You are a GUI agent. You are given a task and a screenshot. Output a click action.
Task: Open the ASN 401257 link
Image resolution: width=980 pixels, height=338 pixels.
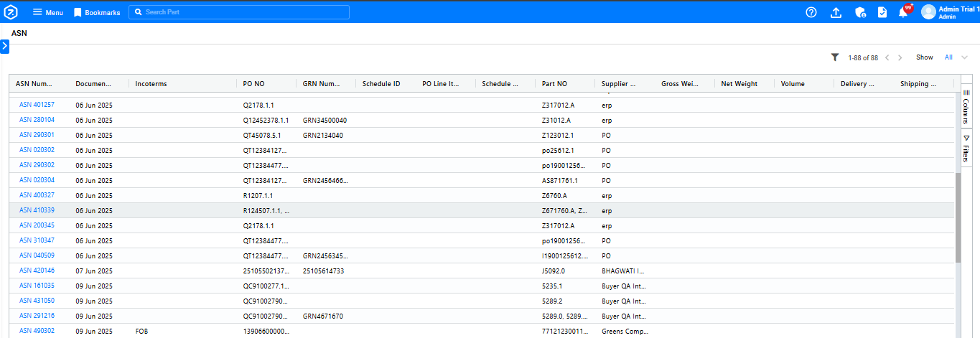coord(37,105)
